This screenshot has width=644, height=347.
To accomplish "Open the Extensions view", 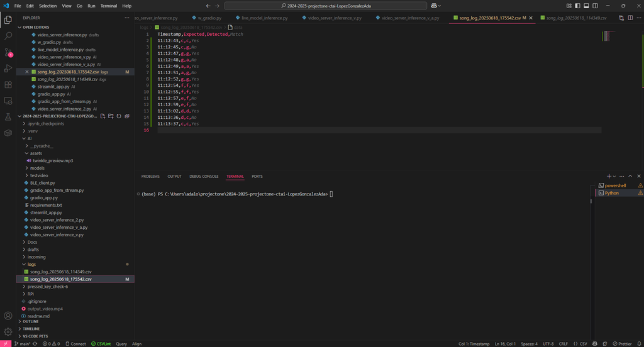I will pyautogui.click(x=8, y=85).
